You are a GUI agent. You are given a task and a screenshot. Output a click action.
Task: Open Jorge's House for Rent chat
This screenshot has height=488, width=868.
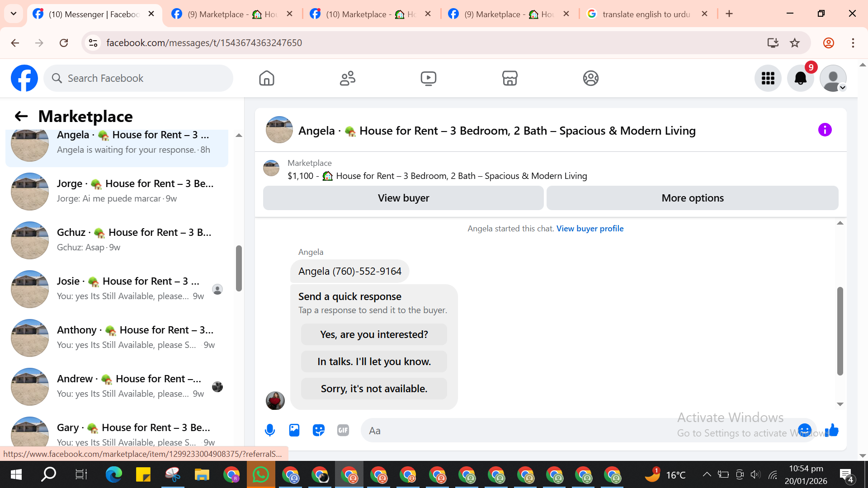pyautogui.click(x=117, y=192)
